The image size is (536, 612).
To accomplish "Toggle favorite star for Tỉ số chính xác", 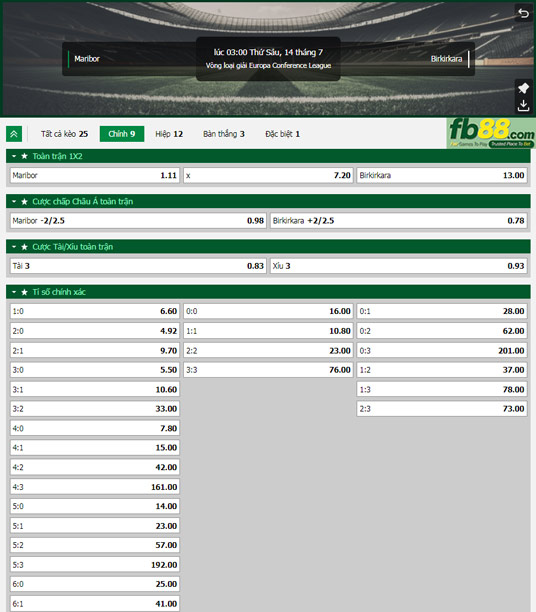I will coord(24,292).
